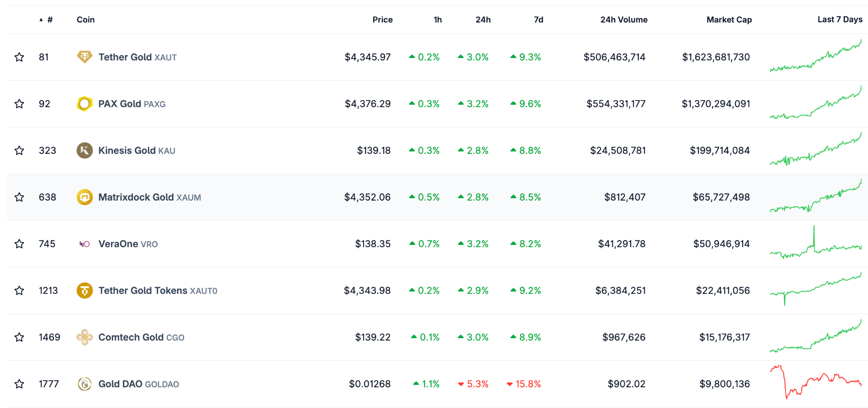Click the Matrixdock Gold coin logo

point(84,197)
